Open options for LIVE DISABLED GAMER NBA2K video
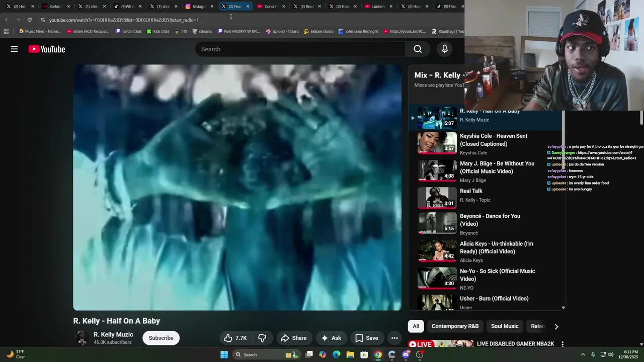The height and width of the screenshot is (362, 644). pos(562,344)
